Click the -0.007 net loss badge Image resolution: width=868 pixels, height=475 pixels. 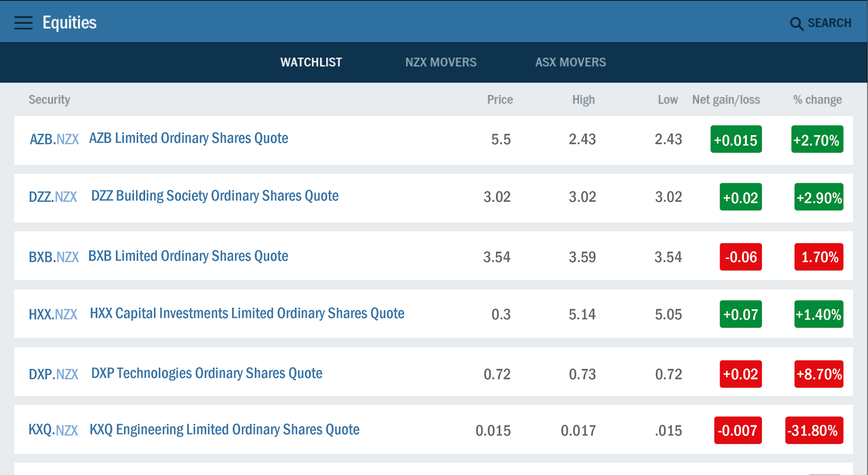click(x=738, y=430)
